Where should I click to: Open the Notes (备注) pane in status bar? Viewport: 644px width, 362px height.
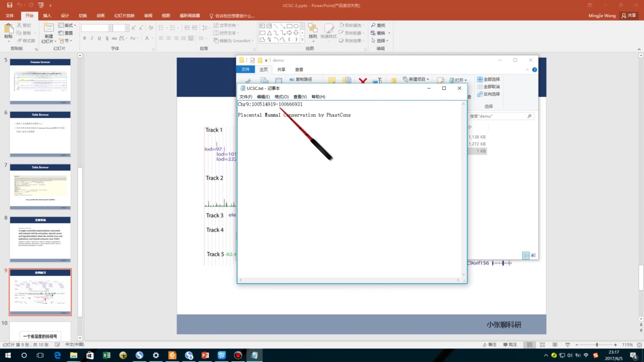click(x=489, y=344)
